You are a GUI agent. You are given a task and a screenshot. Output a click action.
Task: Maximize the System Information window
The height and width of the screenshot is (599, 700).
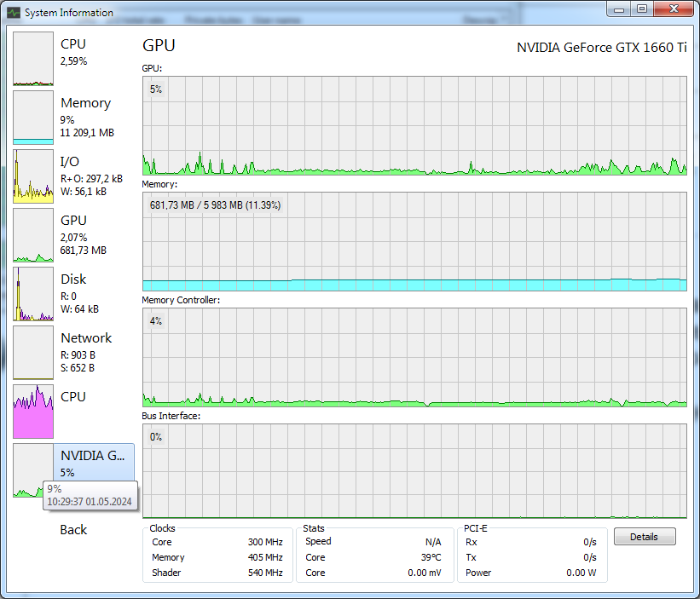click(x=642, y=9)
